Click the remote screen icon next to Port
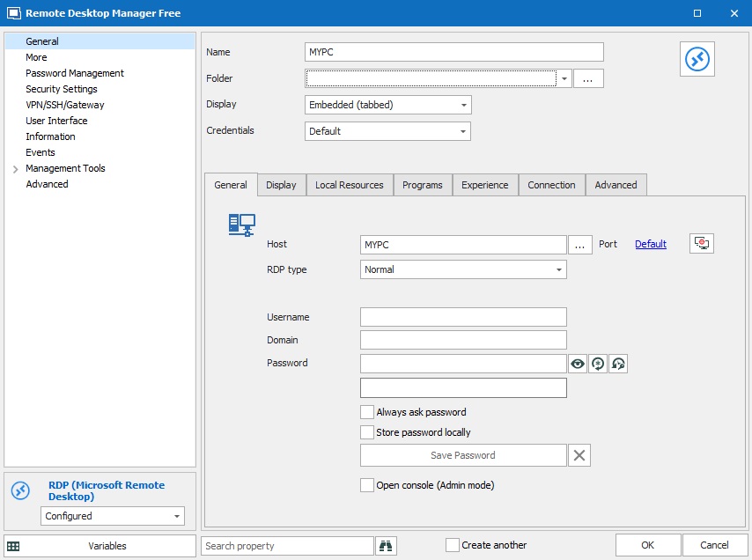752x560 pixels. coord(702,244)
